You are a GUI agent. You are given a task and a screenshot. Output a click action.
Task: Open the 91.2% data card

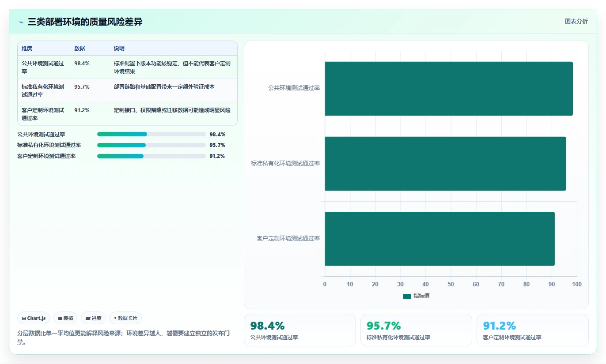[x=533, y=330]
